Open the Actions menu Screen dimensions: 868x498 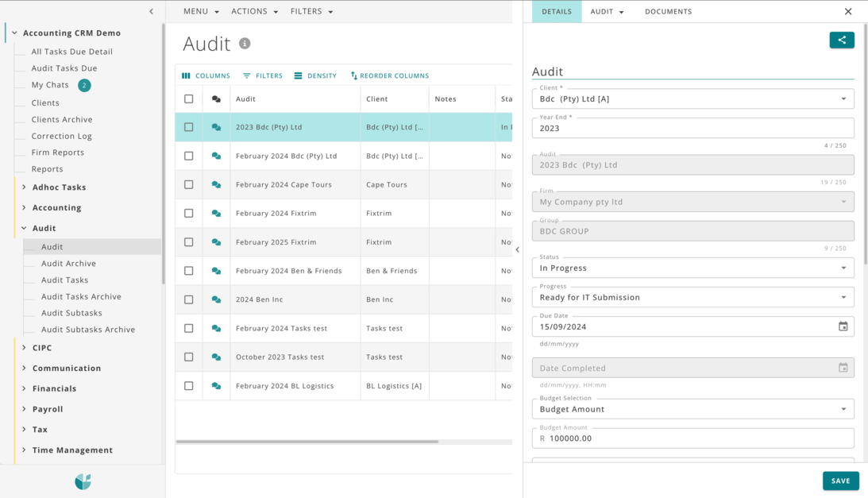tap(254, 12)
